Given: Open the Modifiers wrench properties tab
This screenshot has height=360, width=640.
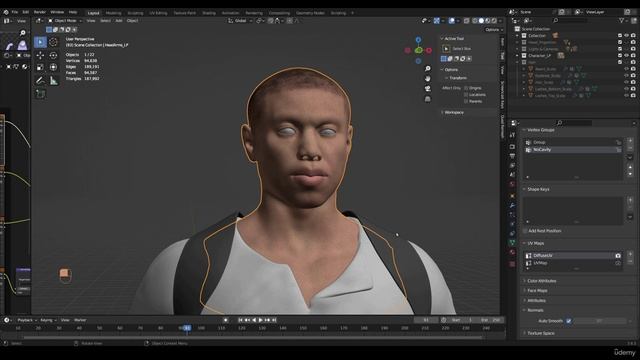Looking at the screenshot, I should (513, 205).
